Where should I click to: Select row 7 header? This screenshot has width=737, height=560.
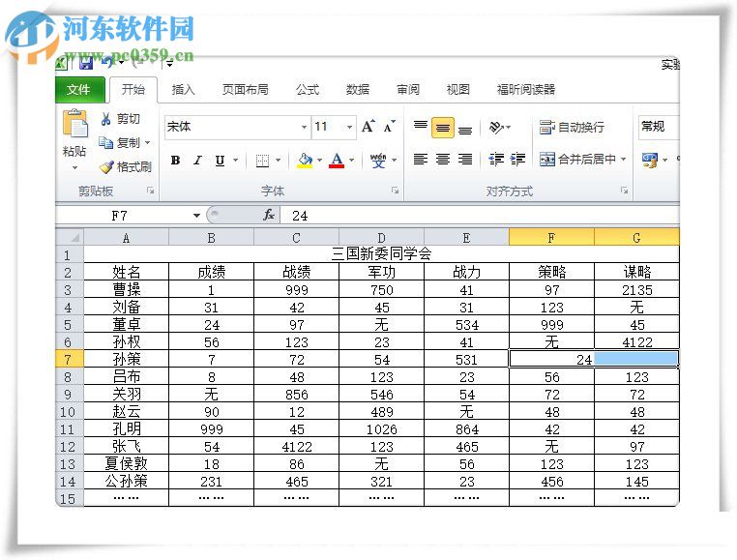click(x=69, y=360)
